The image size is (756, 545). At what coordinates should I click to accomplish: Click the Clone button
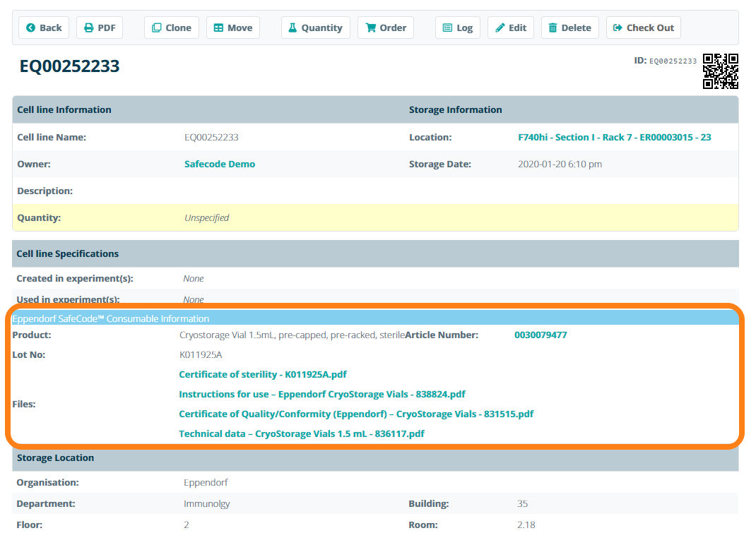click(172, 28)
